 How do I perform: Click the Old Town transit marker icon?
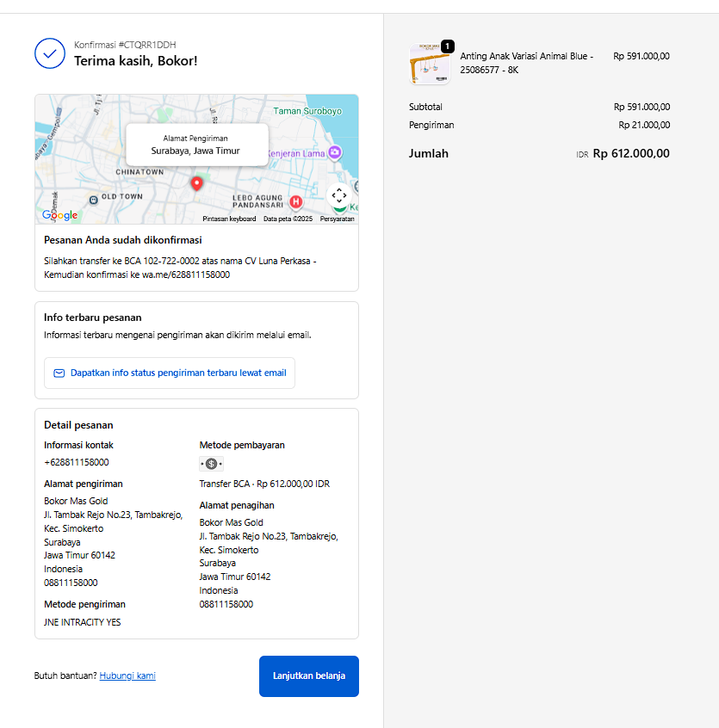pos(92,197)
